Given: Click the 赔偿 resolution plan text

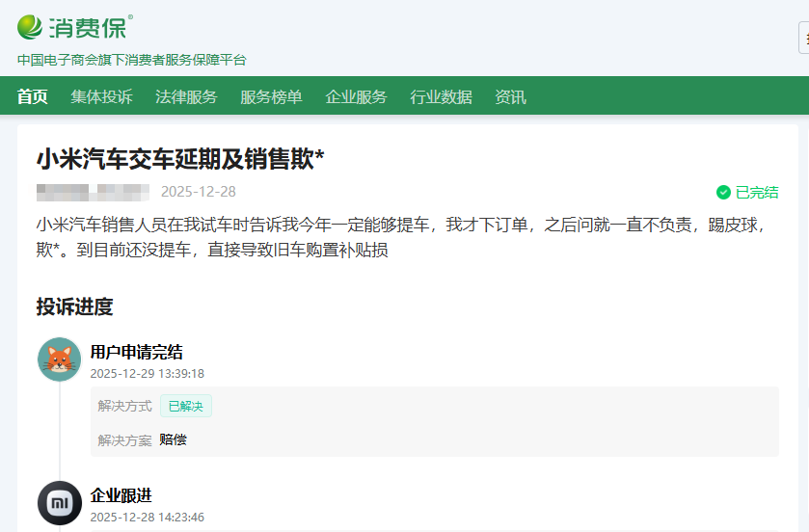Looking at the screenshot, I should [174, 439].
